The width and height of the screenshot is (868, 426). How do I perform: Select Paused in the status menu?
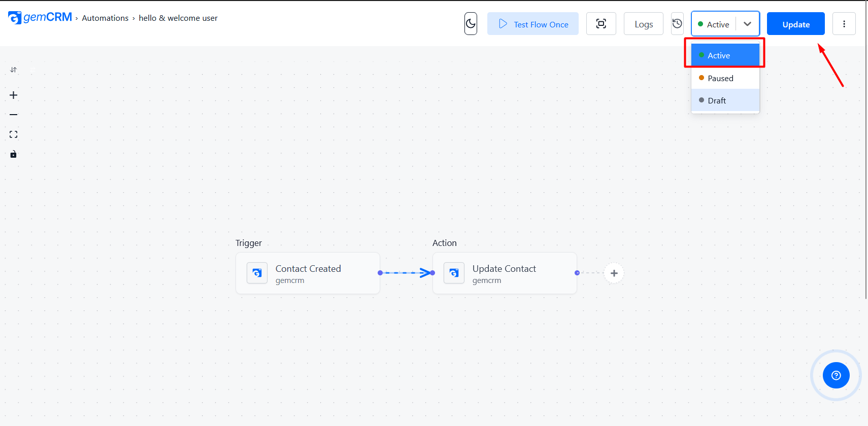click(725, 78)
